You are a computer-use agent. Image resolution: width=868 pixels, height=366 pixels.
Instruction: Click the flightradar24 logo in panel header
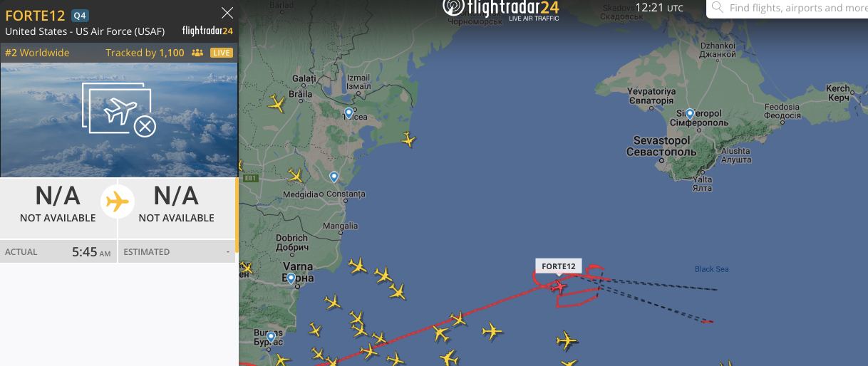[207, 31]
